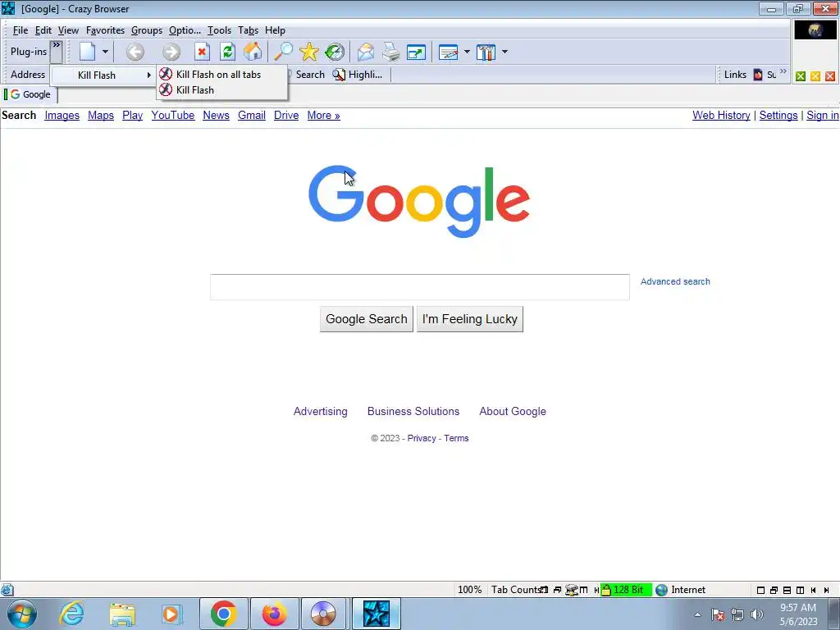
Task: Open the Maps link
Action: point(101,115)
